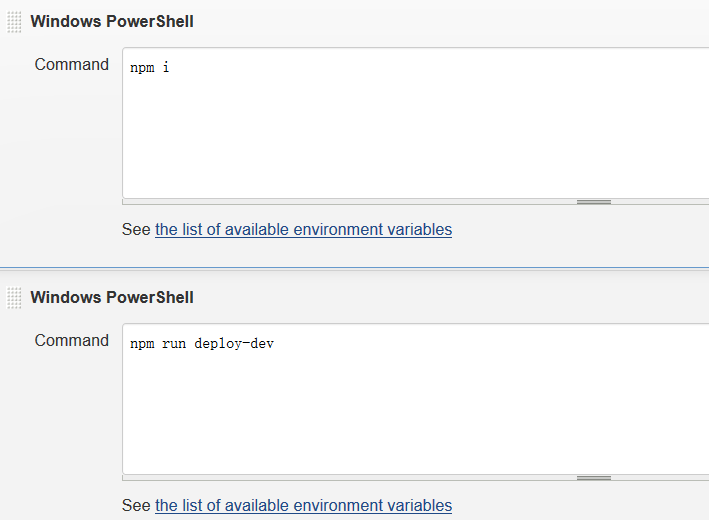Place cursor on the word 'deploy-dev'
Screen dimensions: 709x520
pos(234,345)
